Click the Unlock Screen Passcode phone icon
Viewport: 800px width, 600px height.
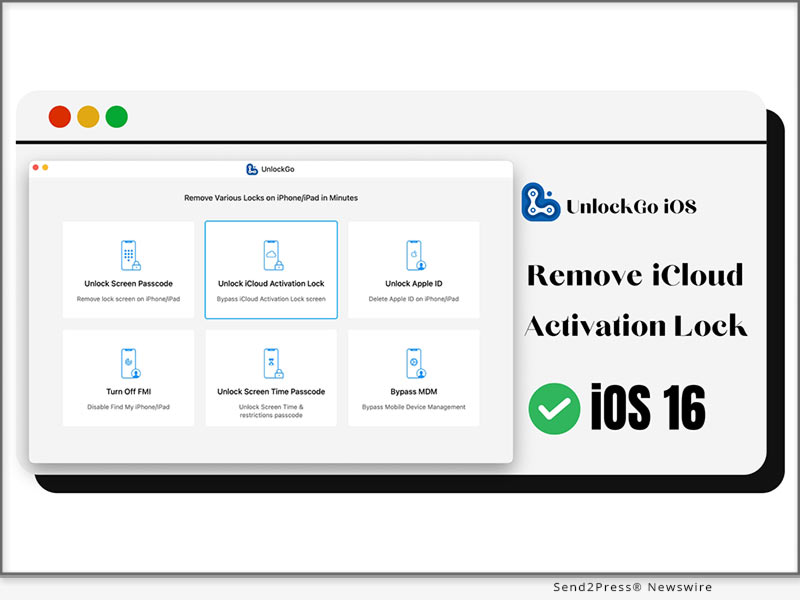pyautogui.click(x=130, y=255)
